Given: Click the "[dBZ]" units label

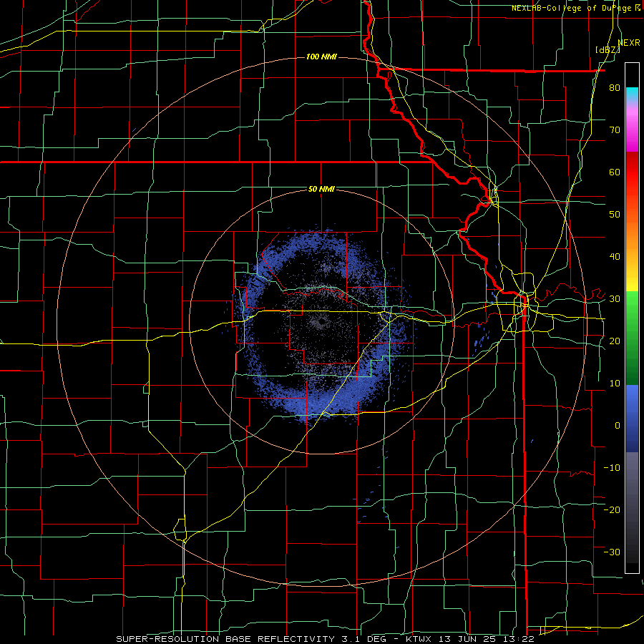Looking at the screenshot, I should [608, 49].
